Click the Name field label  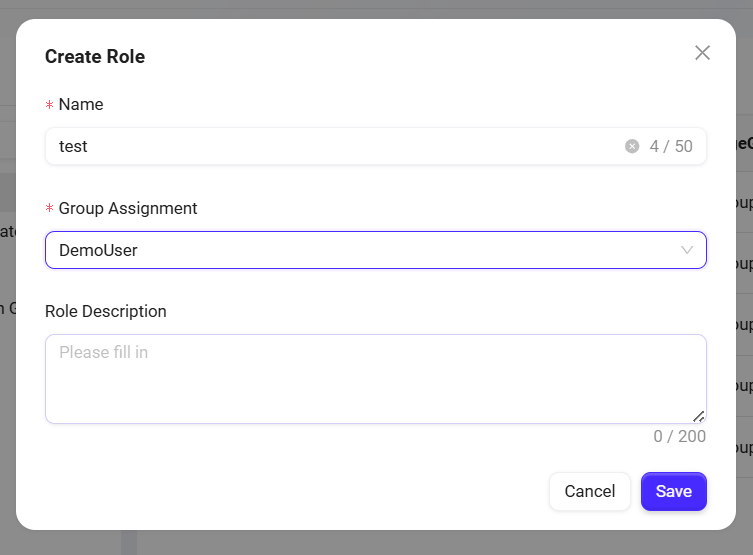click(81, 104)
